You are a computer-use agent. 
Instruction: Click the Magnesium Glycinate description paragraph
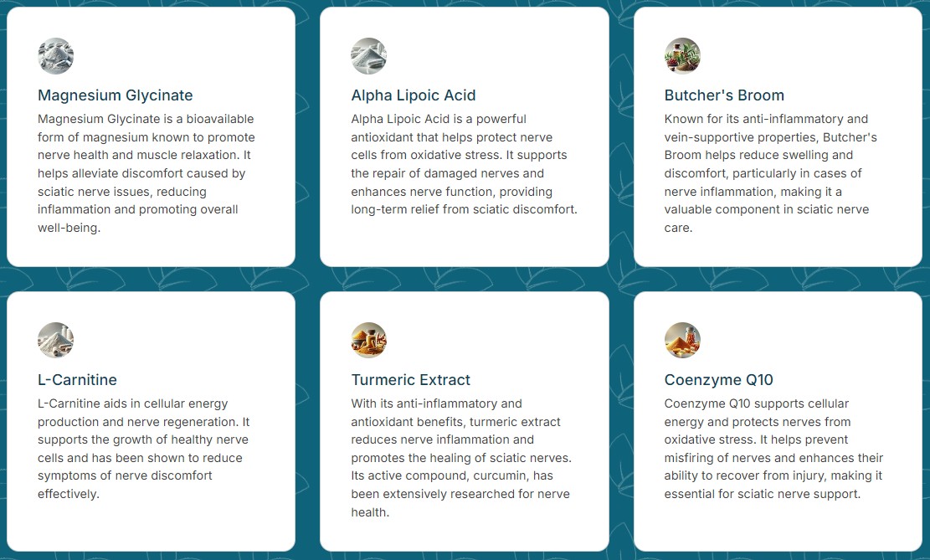[x=146, y=173]
